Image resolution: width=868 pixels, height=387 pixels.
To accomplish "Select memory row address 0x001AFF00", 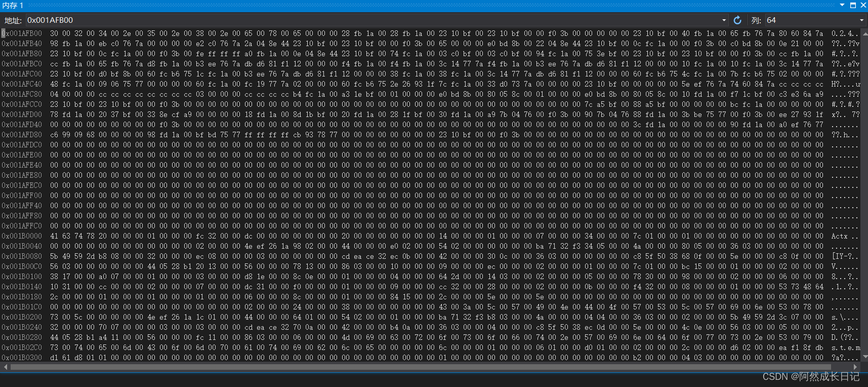I will pos(22,196).
